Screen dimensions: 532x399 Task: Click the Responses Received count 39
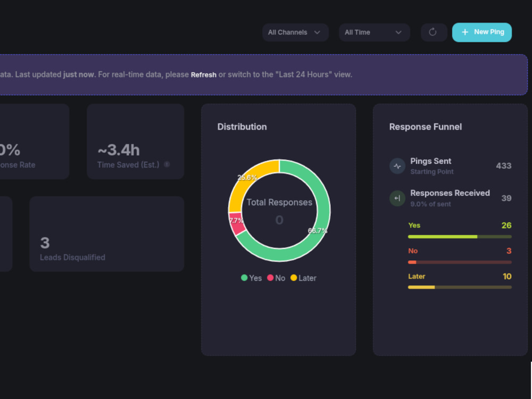506,198
